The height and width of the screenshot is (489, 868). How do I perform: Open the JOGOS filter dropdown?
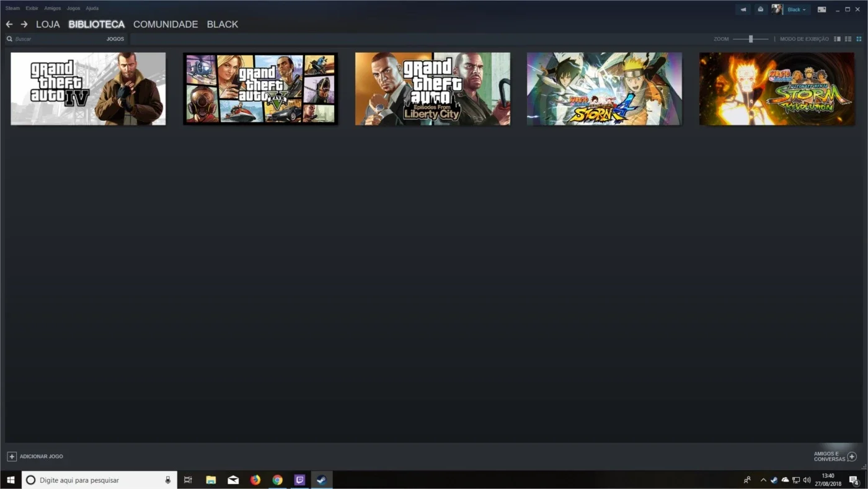point(115,39)
